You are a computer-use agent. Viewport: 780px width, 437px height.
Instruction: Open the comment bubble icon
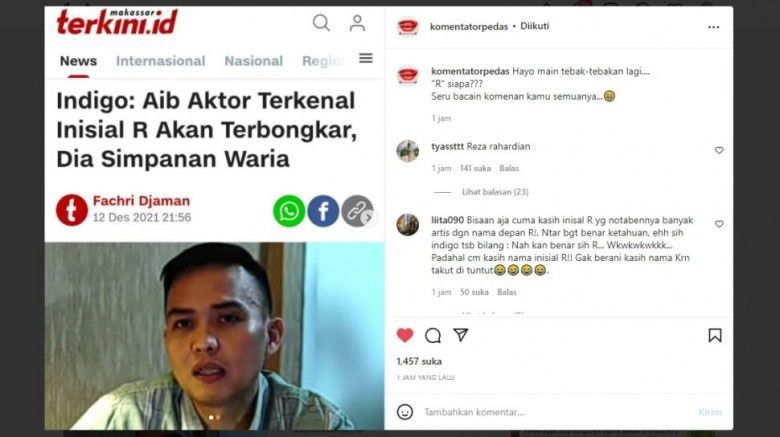[433, 335]
